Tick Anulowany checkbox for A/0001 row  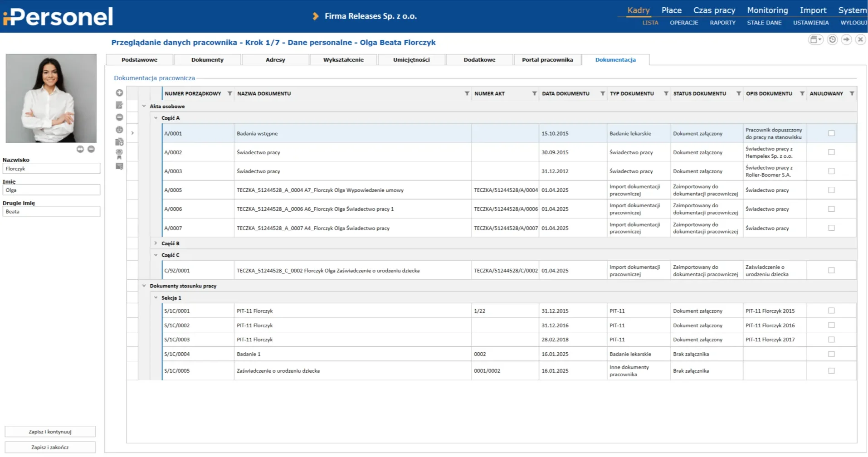831,133
